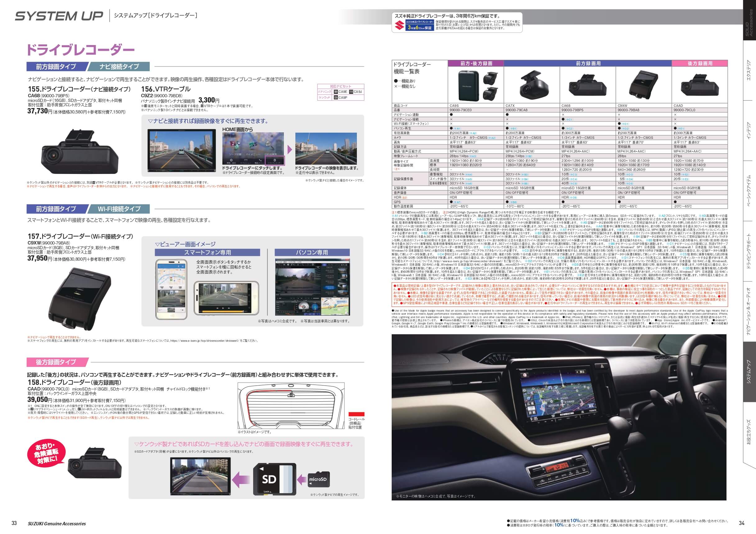The height and width of the screenshot is (534, 756).
Task: Click the red コードレール legend marker
Action: 356,414
